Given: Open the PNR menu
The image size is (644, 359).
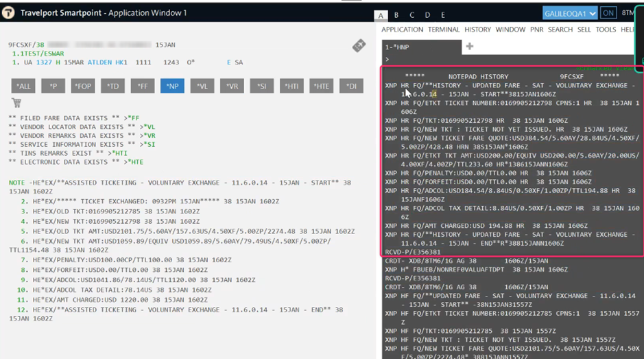Looking at the screenshot, I should tap(536, 30).
